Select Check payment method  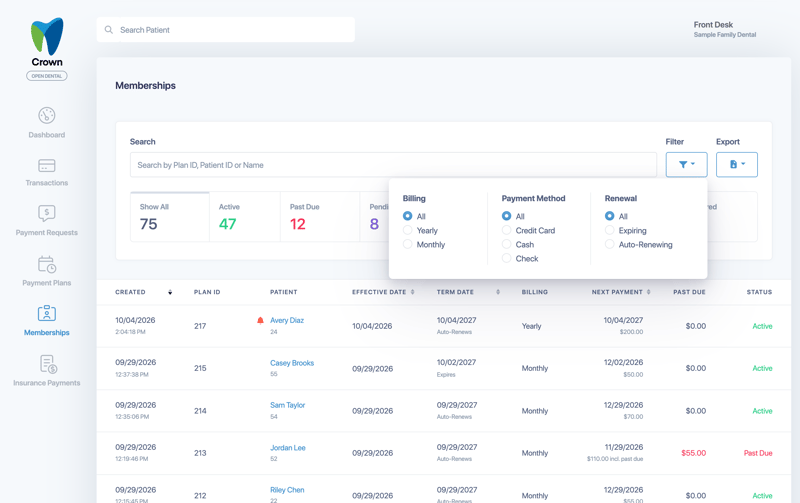(x=506, y=258)
